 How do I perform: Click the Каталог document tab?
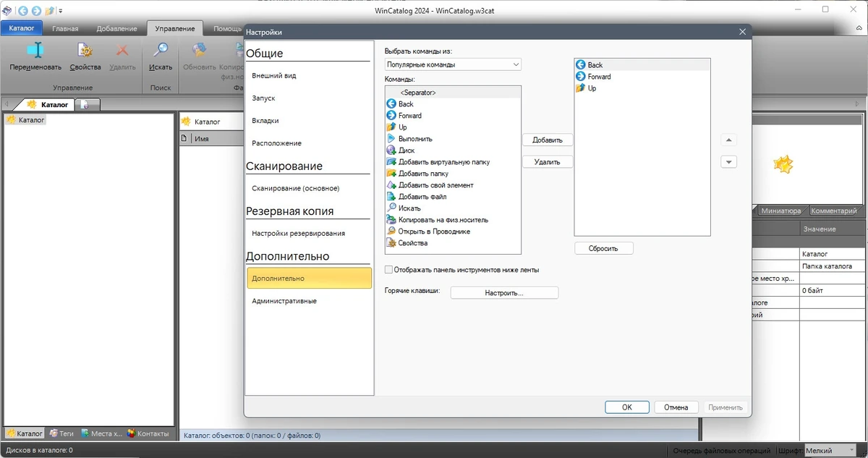pos(49,105)
